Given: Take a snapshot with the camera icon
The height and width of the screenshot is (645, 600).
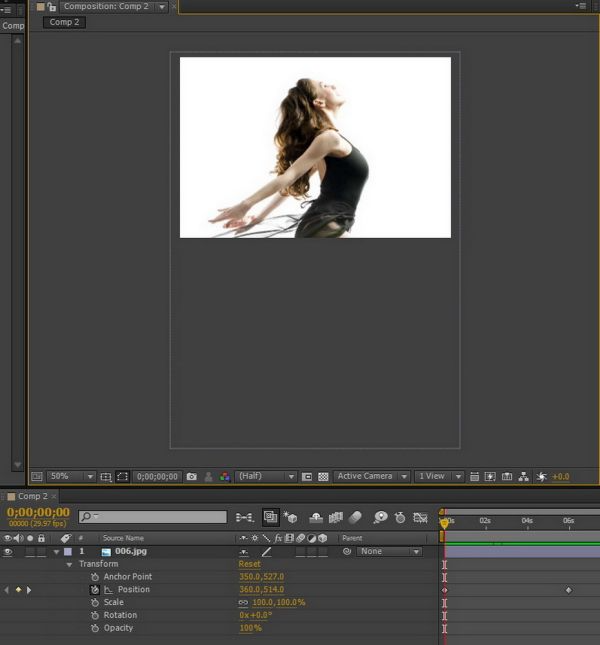Looking at the screenshot, I should pos(192,477).
